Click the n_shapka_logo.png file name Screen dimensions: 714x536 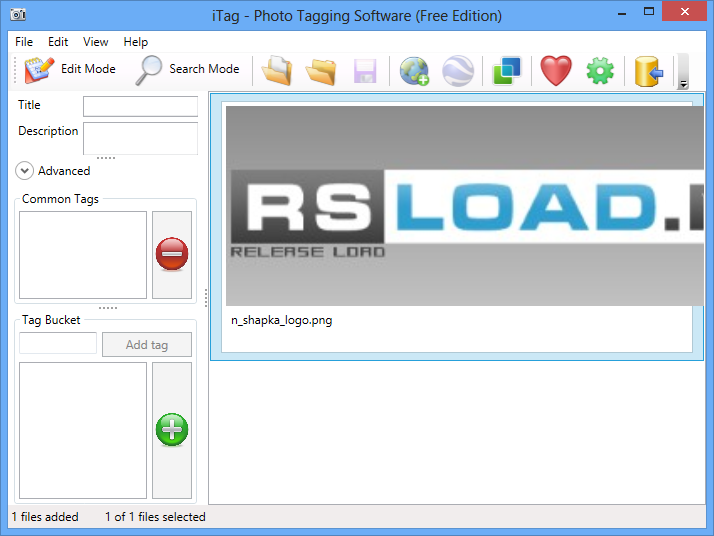(281, 320)
